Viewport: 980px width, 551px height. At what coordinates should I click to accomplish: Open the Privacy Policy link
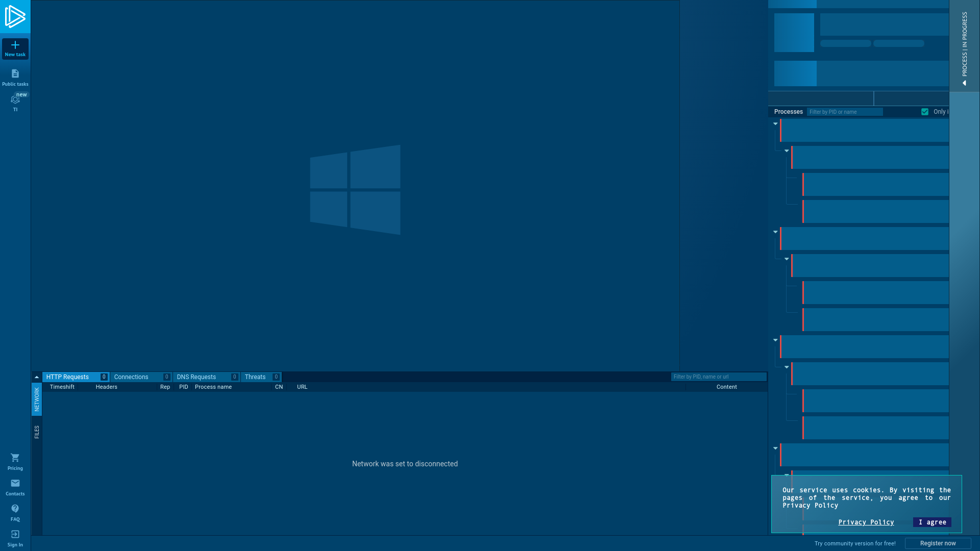866,522
